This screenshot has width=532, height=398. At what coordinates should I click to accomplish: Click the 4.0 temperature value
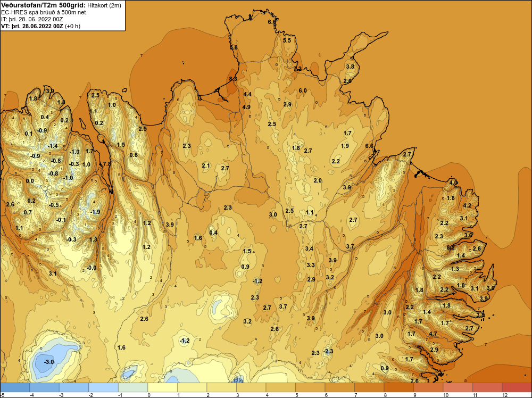coord(453,183)
